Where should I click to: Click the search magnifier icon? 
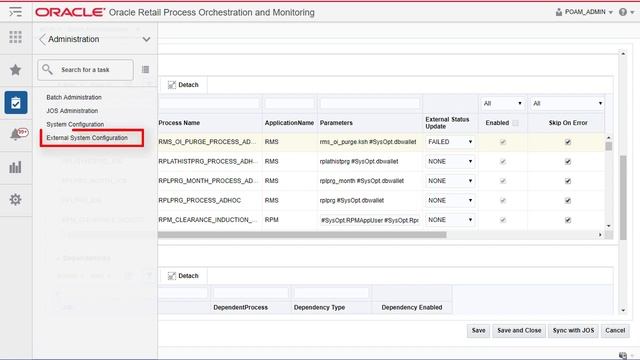[47, 69]
